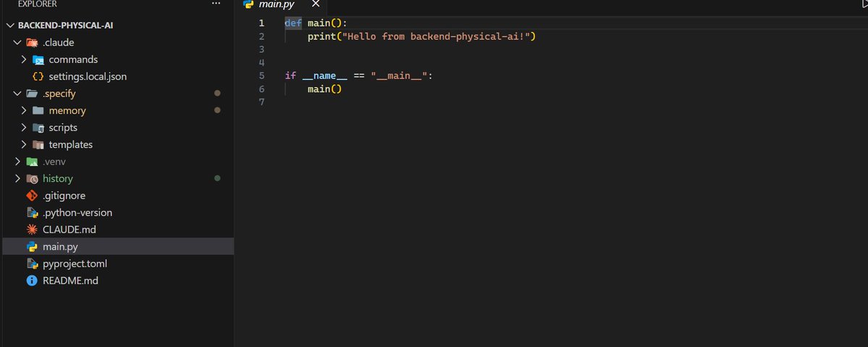Open the .gitignore file
Image resolution: width=868 pixels, height=347 pixels.
click(64, 196)
